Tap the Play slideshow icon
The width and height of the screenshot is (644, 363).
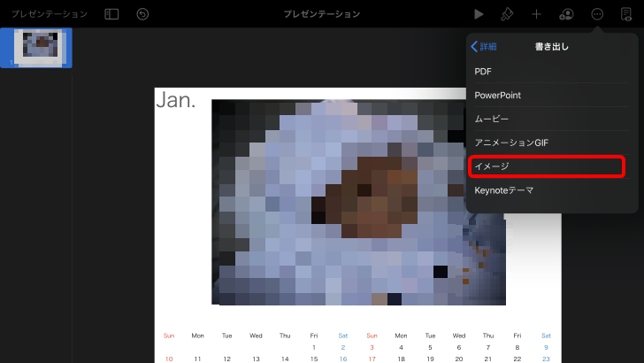click(x=479, y=14)
